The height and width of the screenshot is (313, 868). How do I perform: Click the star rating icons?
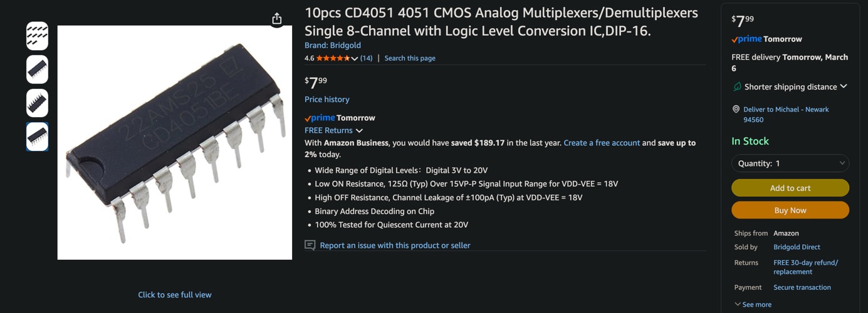coord(333,58)
